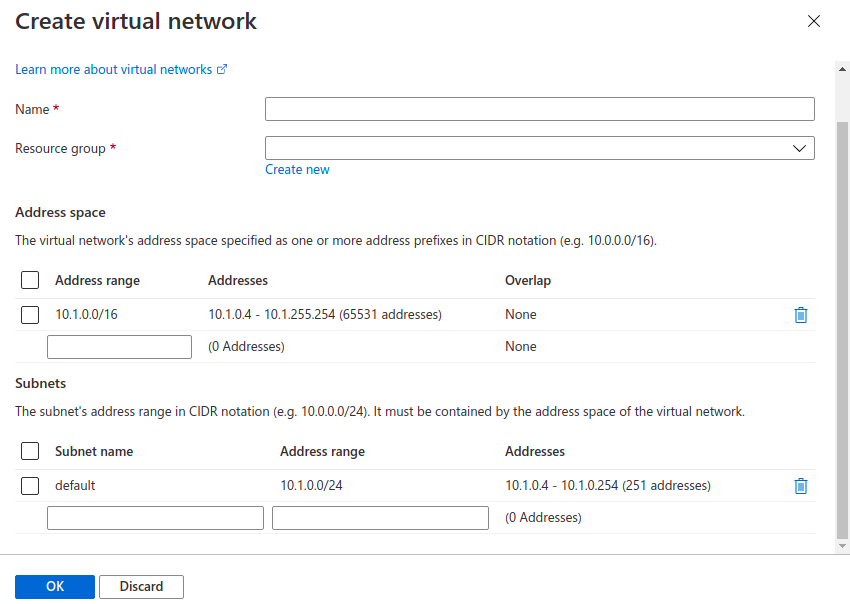
Task: Click the new subnet address range field
Action: 380,518
